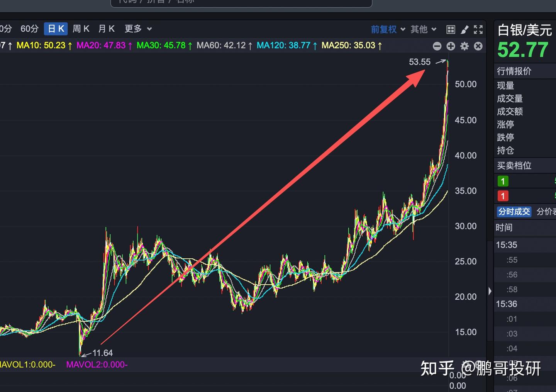The width and height of the screenshot is (556, 392).
Task: Enter fullscreen with the expand arrows icon
Action: pyautogui.click(x=478, y=29)
